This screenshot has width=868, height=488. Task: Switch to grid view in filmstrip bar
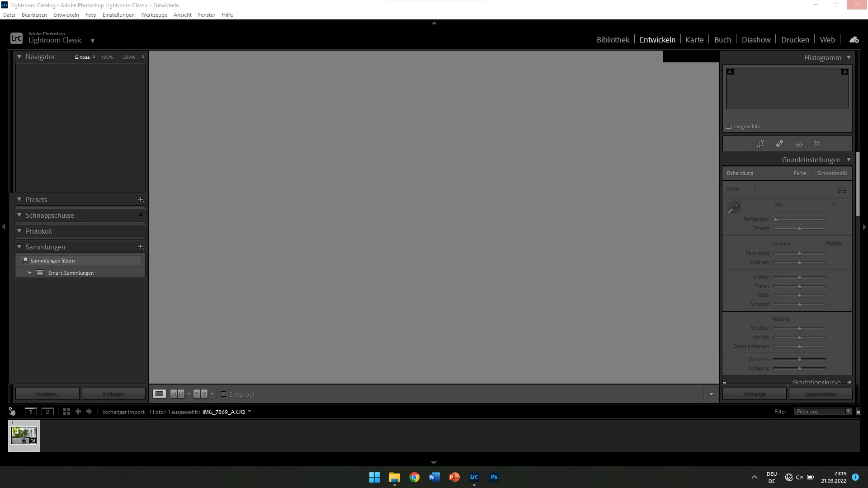coord(66,412)
